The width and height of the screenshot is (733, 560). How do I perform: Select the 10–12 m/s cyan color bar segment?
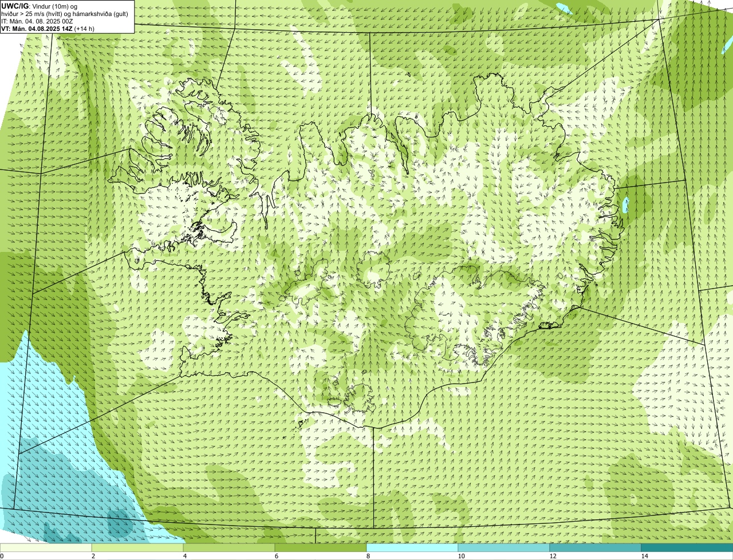(504, 547)
